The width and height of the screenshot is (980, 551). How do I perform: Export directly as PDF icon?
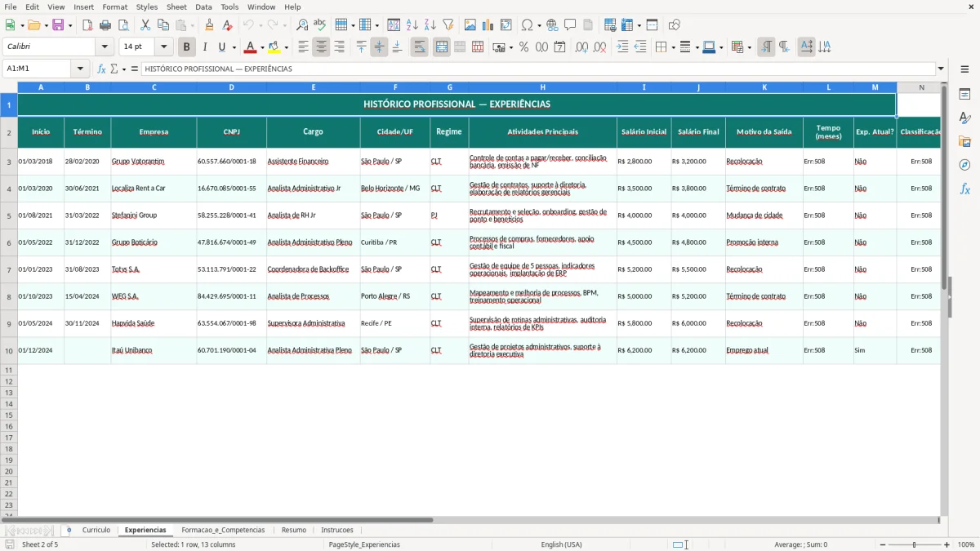87,25
